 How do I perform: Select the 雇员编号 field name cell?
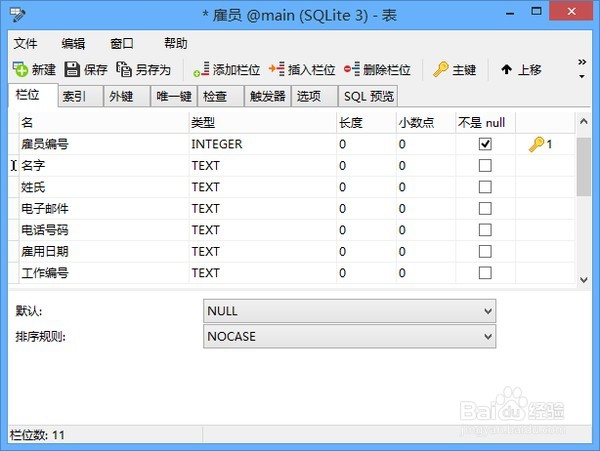[x=104, y=144]
